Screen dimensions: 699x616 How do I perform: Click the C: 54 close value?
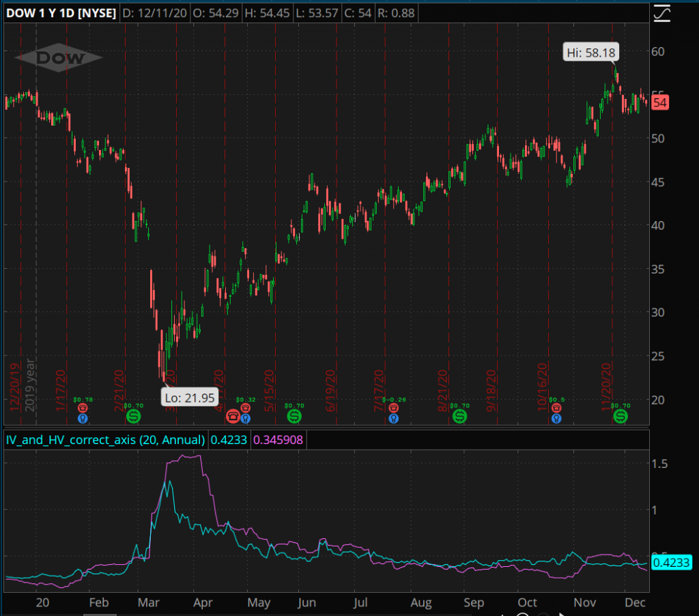(358, 13)
